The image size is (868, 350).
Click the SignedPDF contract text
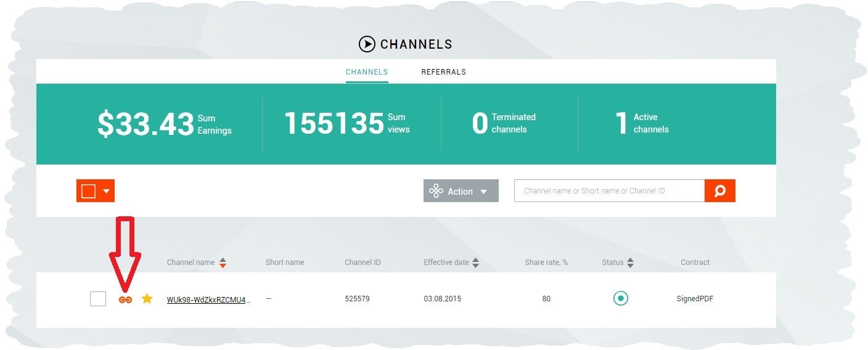pyautogui.click(x=695, y=299)
